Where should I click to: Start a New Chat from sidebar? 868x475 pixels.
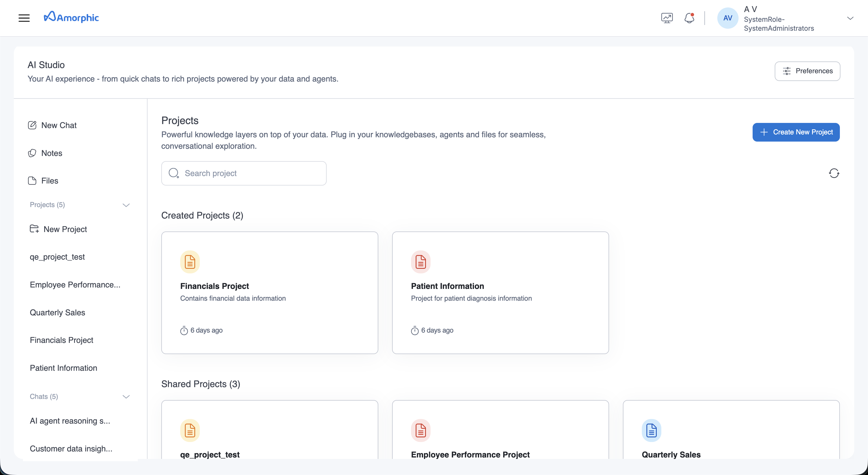tap(59, 125)
